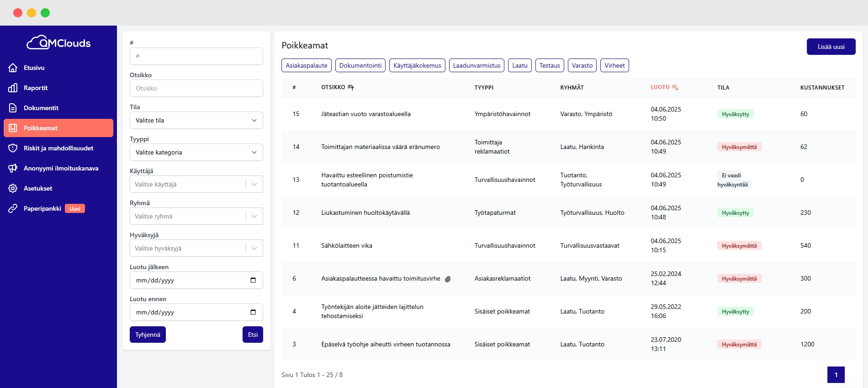Click the Lisää uusi button
The height and width of the screenshot is (388, 868).
click(831, 47)
